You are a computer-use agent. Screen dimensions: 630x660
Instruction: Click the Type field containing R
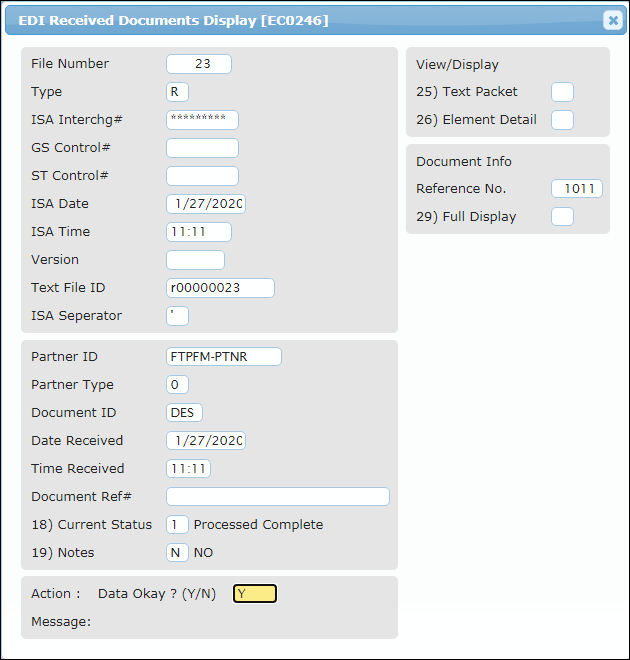(x=177, y=92)
